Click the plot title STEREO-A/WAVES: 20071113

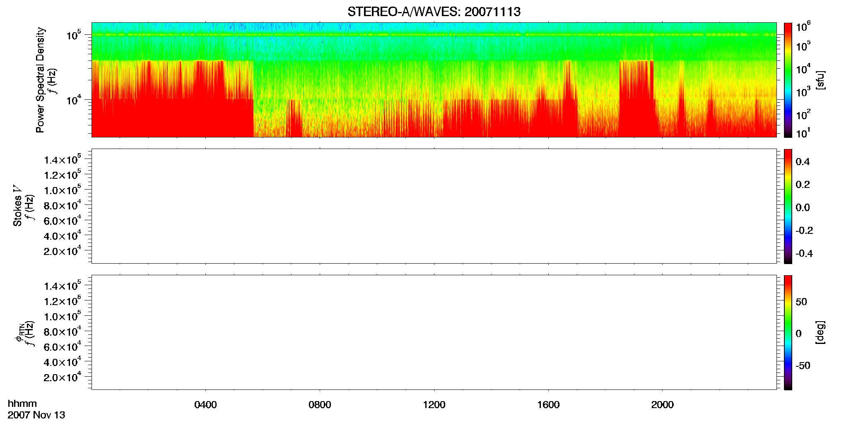434,12
